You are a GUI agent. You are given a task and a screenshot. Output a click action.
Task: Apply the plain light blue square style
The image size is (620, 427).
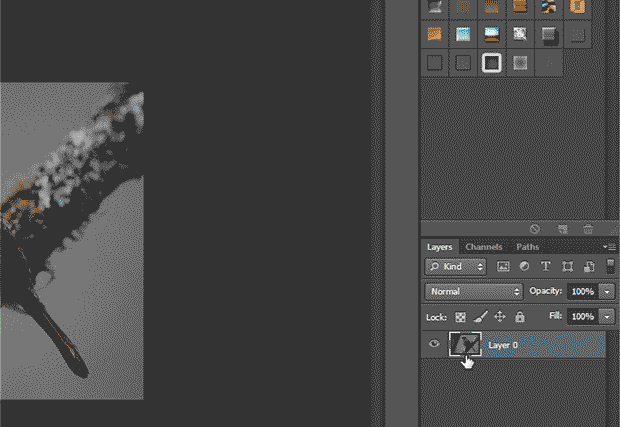pos(463,34)
